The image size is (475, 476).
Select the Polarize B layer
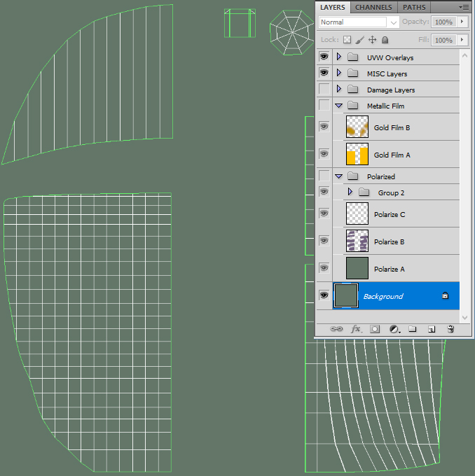pos(390,242)
